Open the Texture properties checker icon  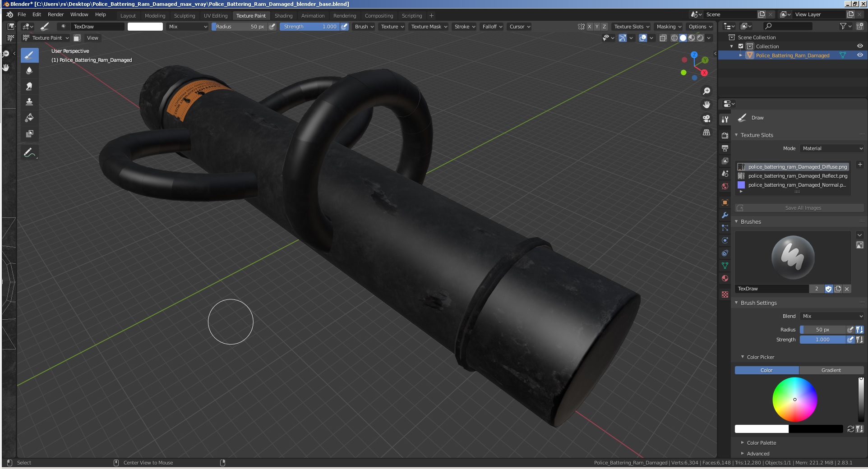(725, 294)
